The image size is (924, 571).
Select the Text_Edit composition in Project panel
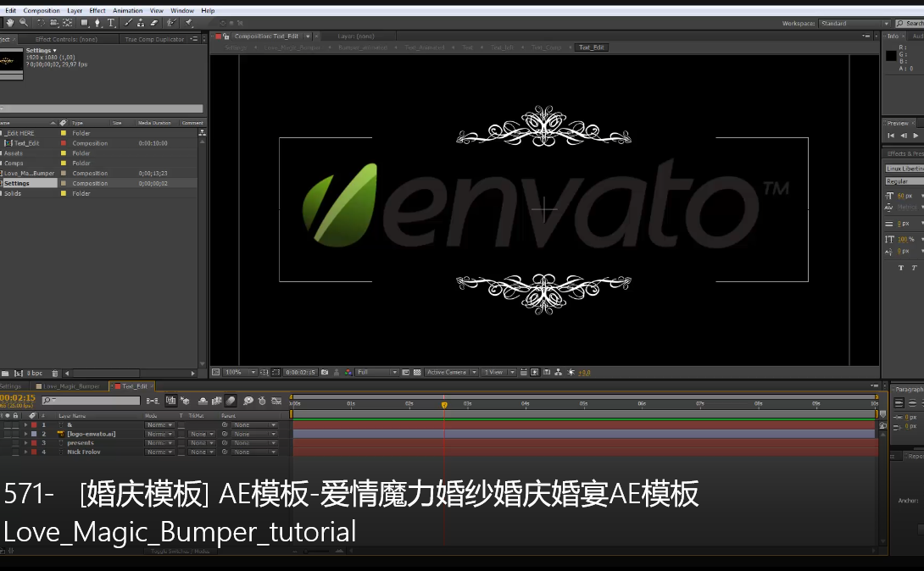27,143
